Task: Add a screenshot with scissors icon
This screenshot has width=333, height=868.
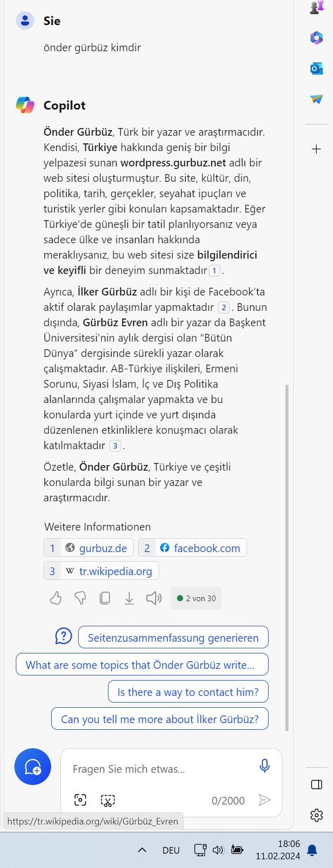Action: 107,800
